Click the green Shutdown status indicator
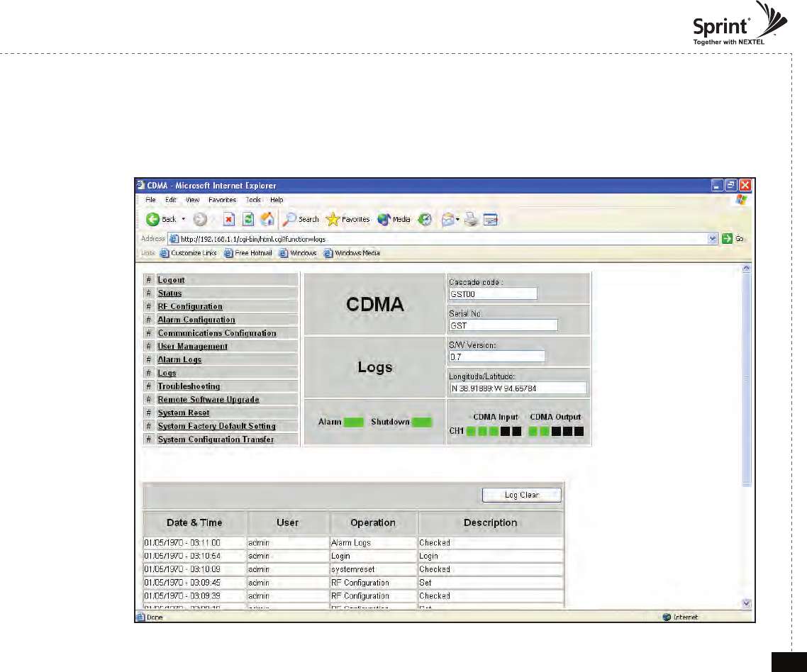The height and width of the screenshot is (672, 807). pos(422,422)
